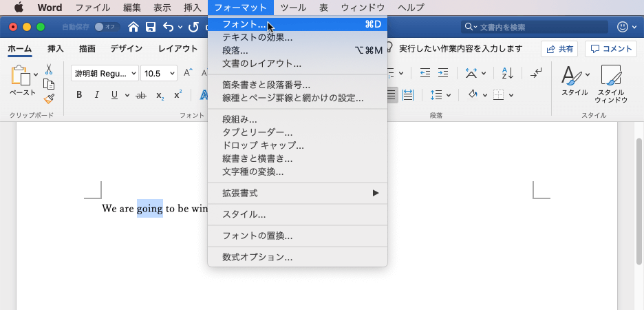This screenshot has height=310, width=644.
Task: Switch to the 描画 ribbon tab
Action: (87, 48)
